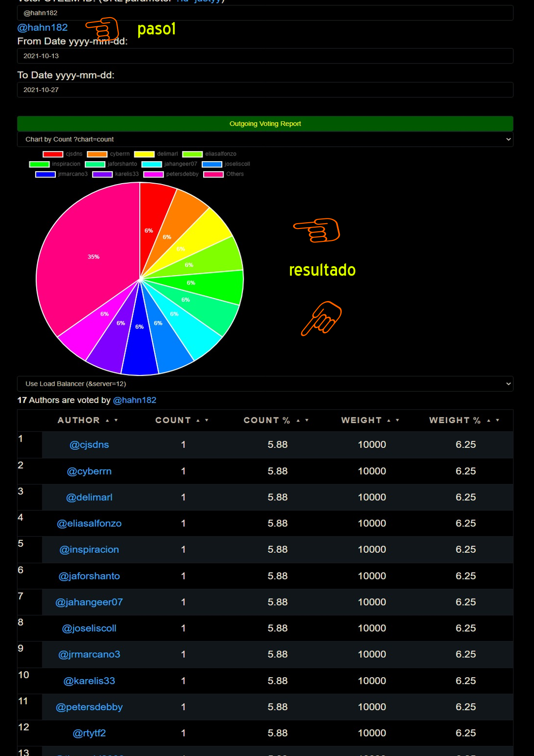
Task: Toggle the magenta petersdebby legend swatch
Action: [154, 174]
